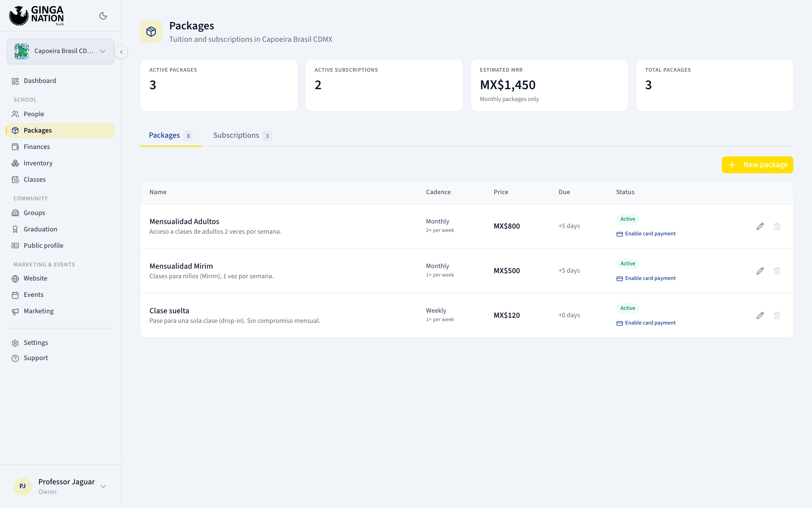The width and height of the screenshot is (812, 508).
Task: Click the MX$120 price cell
Action: 506,316
